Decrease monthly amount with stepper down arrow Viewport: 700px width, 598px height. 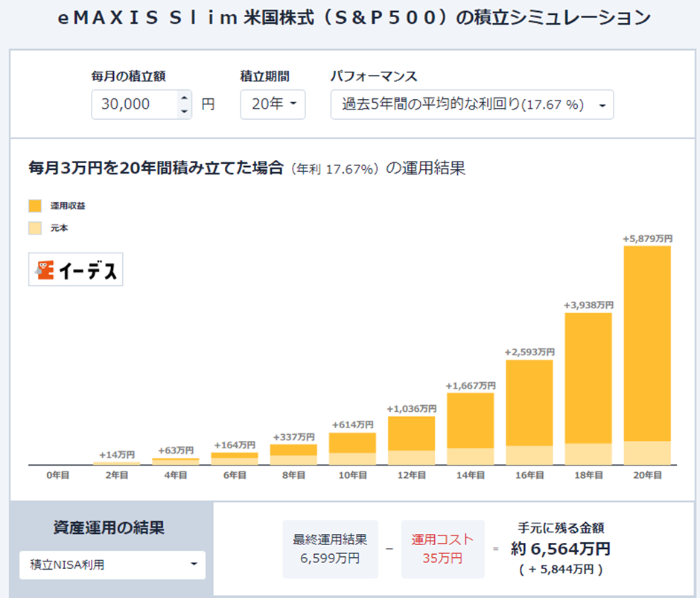click(184, 112)
